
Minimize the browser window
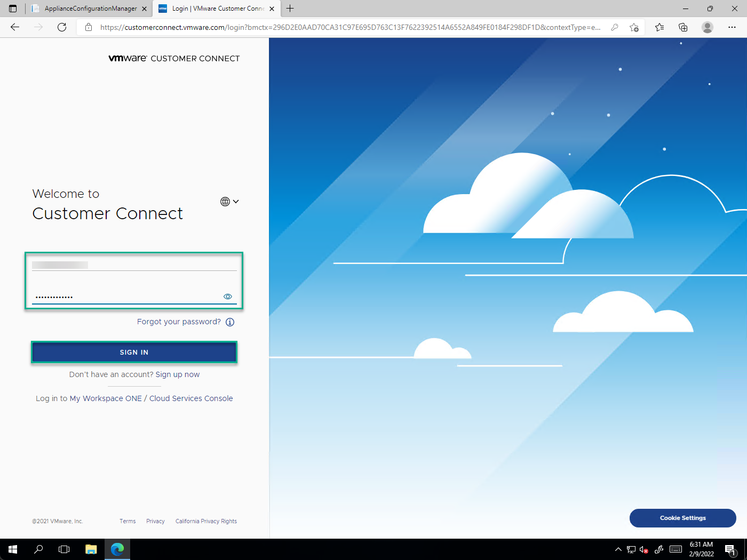pyautogui.click(x=686, y=9)
